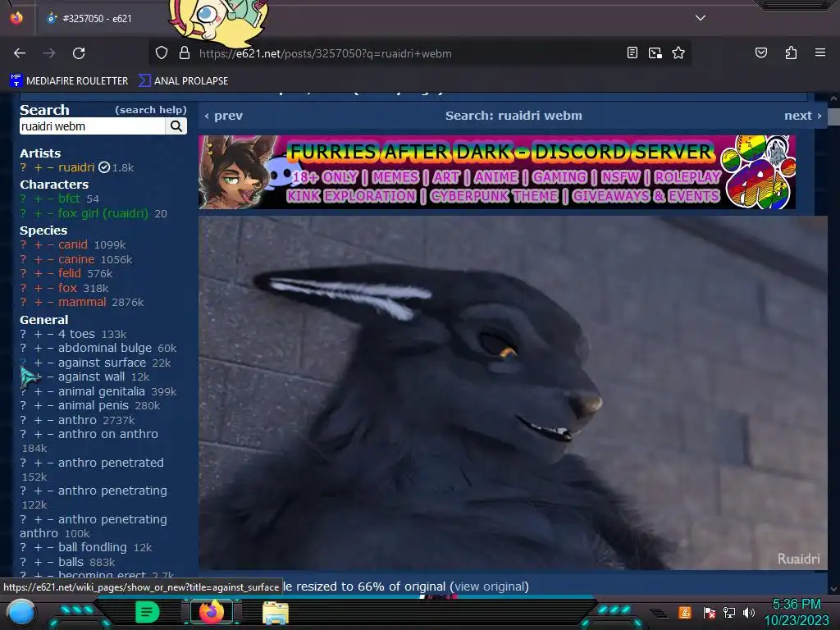
Task: Click the page vertical scrollbar thumb
Action: coord(833,116)
